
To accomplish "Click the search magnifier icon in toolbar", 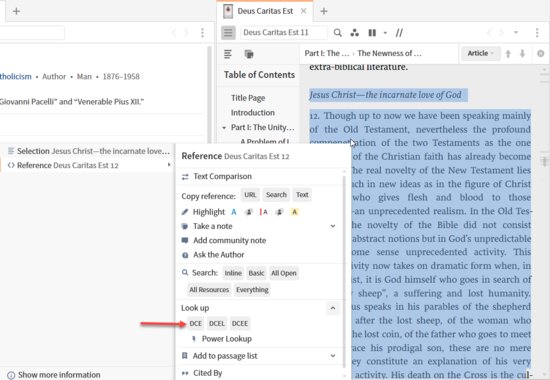I will [337, 33].
